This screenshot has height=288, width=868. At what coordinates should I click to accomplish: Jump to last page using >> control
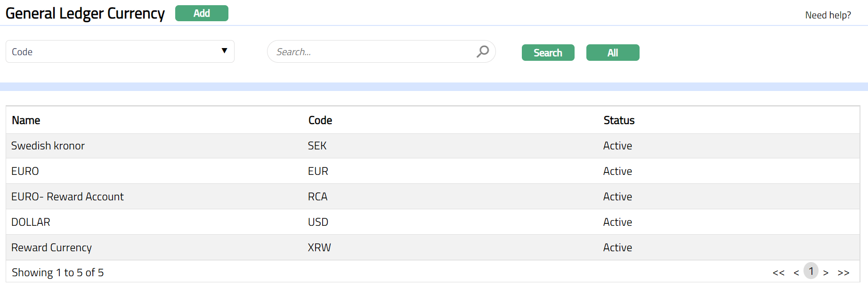[843, 272]
